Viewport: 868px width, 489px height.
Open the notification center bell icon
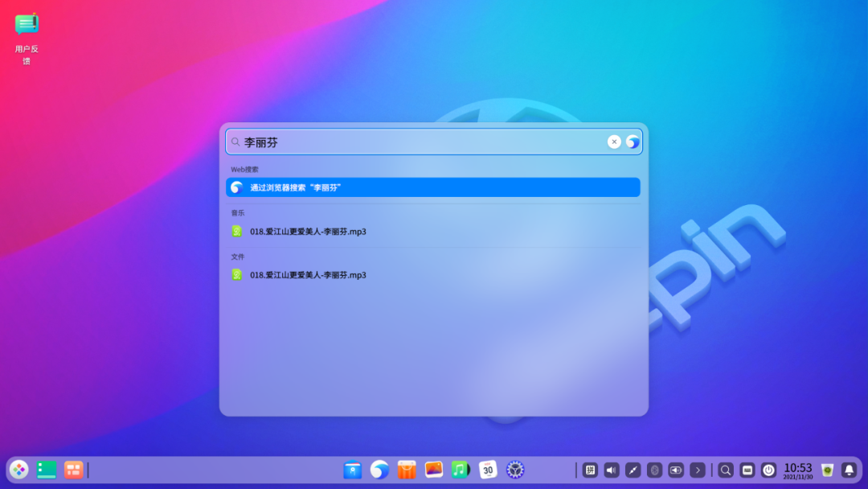[850, 471]
